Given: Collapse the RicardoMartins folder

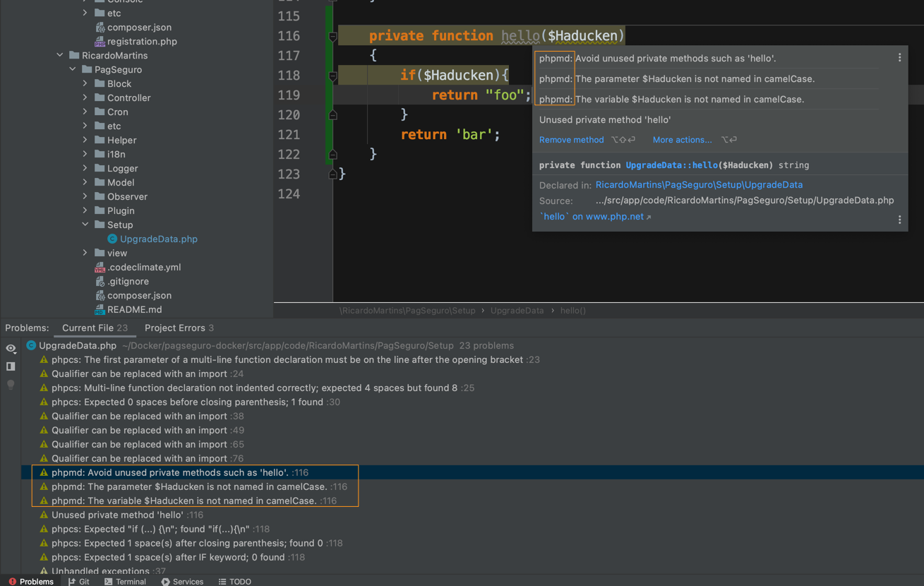Looking at the screenshot, I should pos(60,55).
